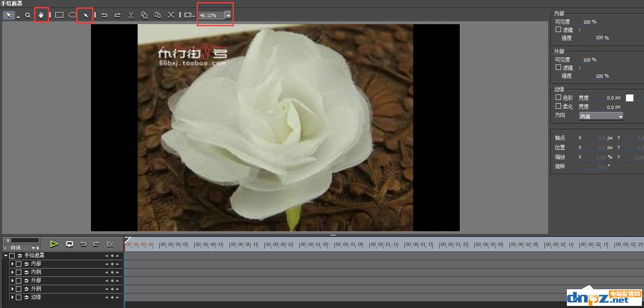Image resolution: width=644 pixels, height=308 pixels.
Task: Check 滤镜 checkbox in 外部 panel
Action: click(559, 67)
